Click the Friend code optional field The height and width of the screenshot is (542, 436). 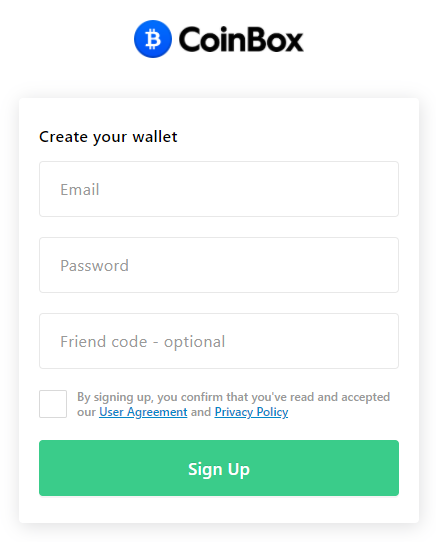tap(219, 341)
